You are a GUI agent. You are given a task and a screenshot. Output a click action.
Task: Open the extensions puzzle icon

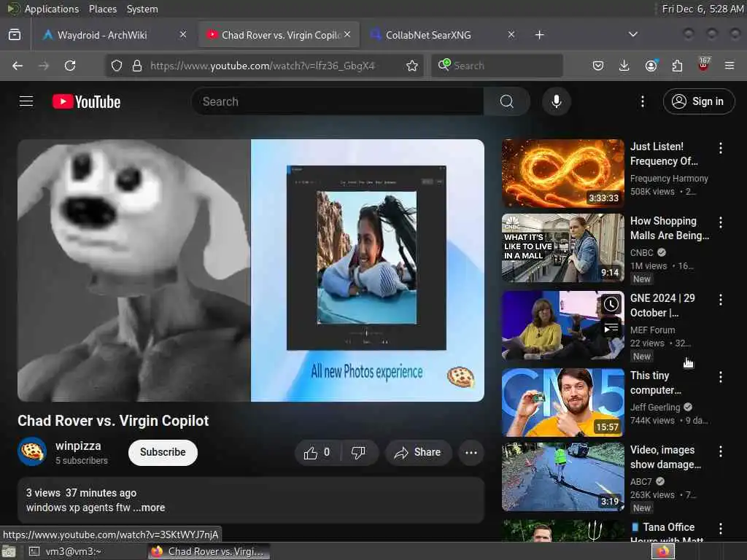coord(677,66)
